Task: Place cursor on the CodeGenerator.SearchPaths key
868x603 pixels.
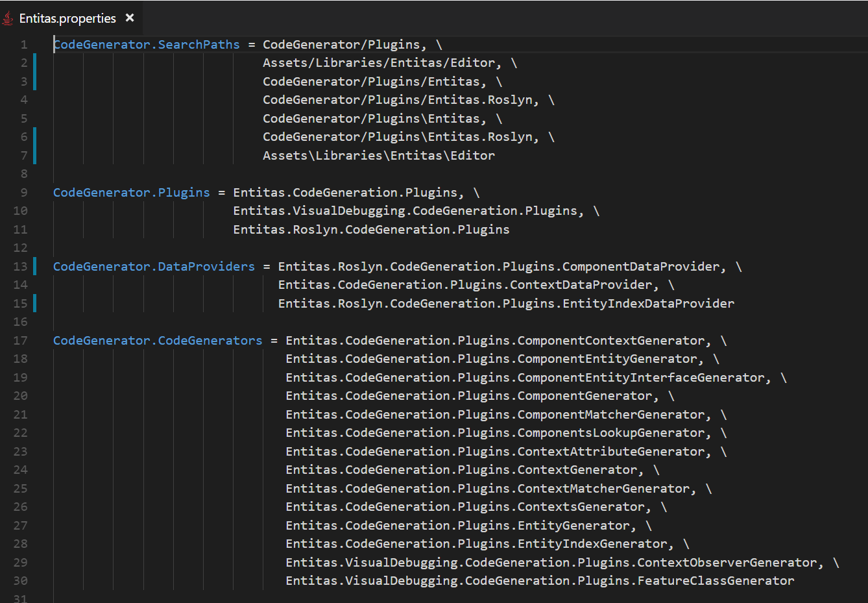Action: [x=146, y=44]
